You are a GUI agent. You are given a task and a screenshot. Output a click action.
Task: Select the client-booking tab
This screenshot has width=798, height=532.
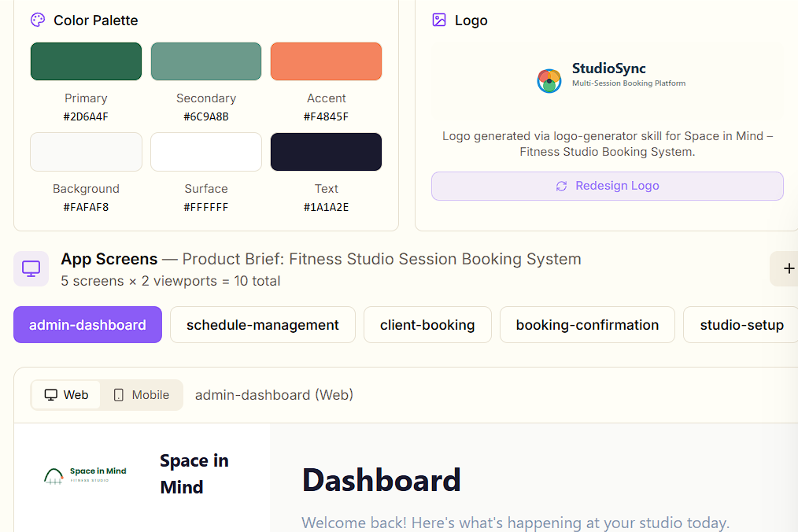[x=427, y=325]
